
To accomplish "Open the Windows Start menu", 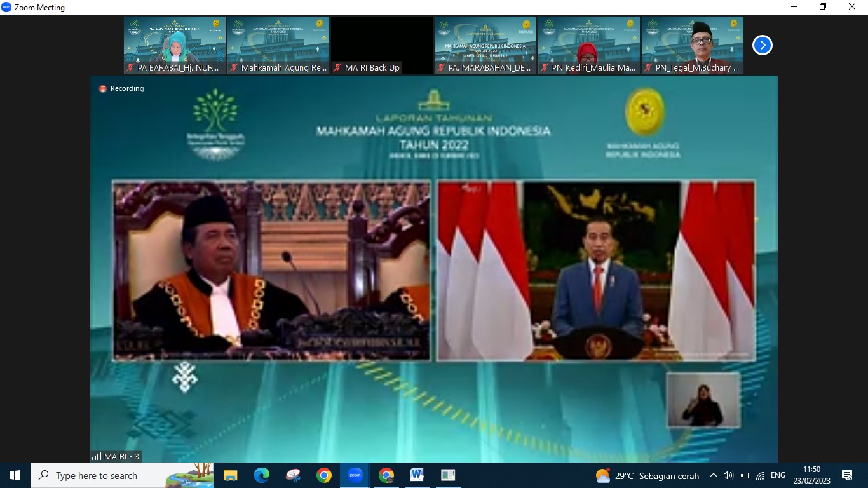I will point(15,475).
